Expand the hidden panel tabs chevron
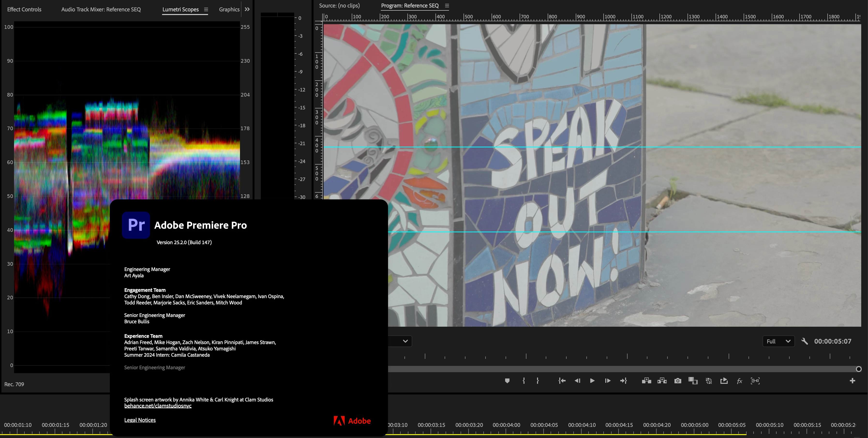The image size is (868, 438). [247, 9]
